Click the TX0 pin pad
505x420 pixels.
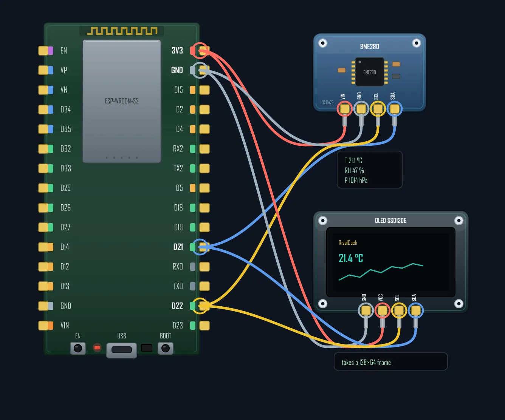204,286
